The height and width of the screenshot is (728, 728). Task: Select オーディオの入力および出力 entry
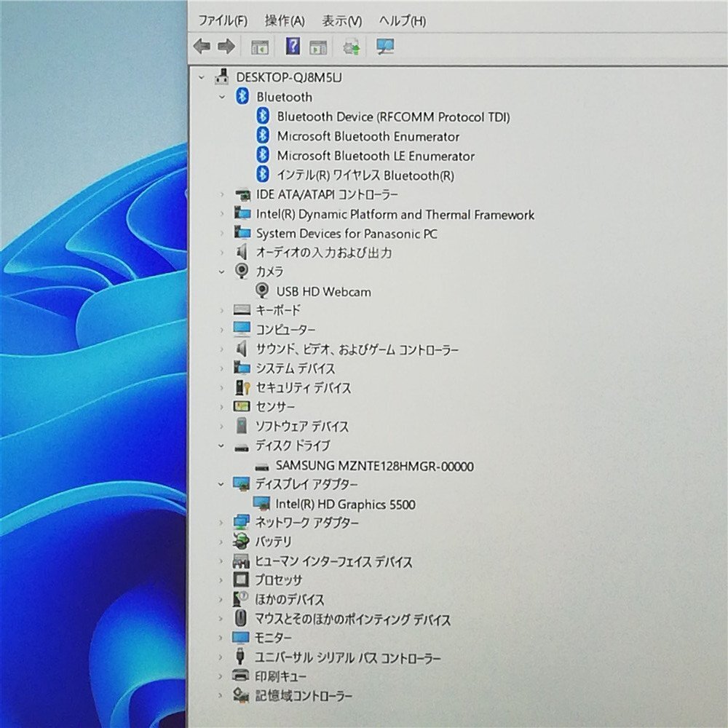click(x=324, y=253)
